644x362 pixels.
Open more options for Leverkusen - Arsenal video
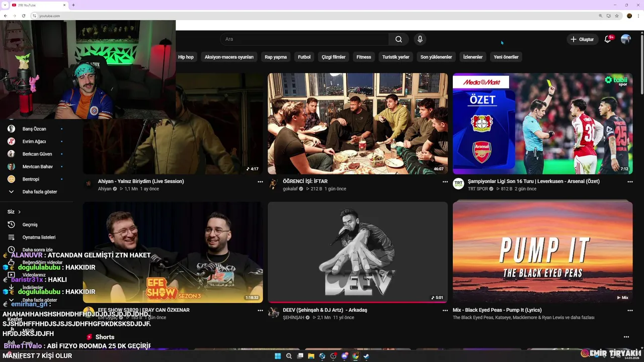630,182
